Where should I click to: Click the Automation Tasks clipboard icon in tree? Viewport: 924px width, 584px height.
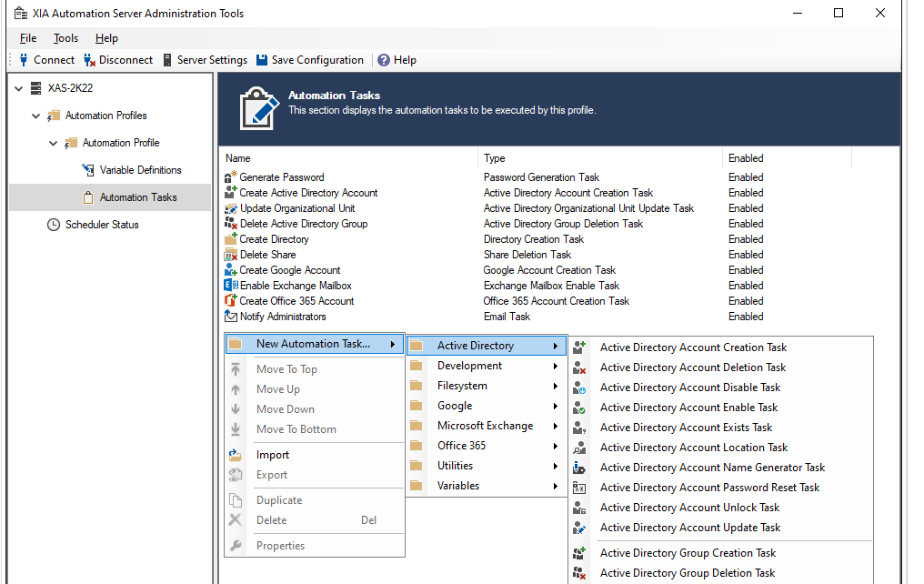pos(88,197)
